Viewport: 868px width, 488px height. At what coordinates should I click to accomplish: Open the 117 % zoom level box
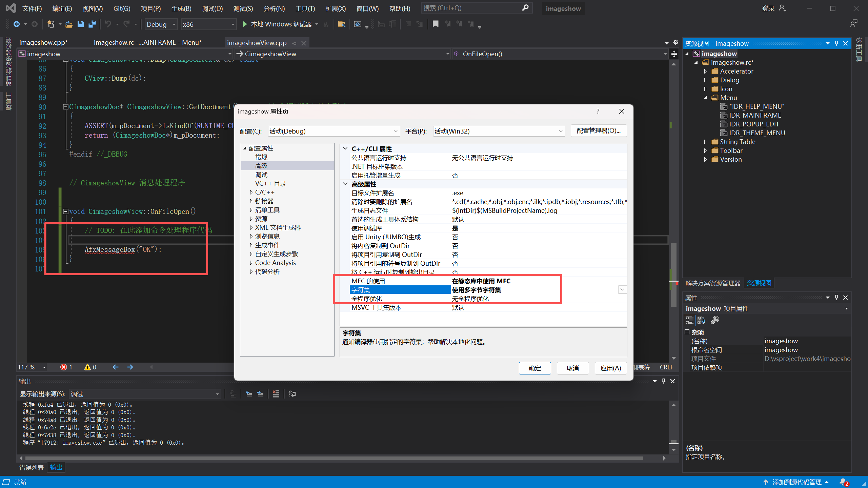click(32, 367)
